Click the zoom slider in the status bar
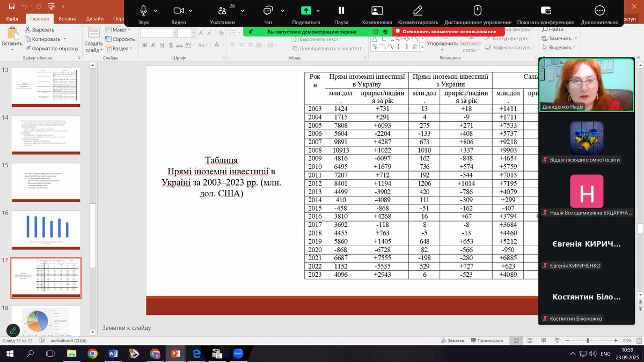The image size is (644, 362). 588,341
